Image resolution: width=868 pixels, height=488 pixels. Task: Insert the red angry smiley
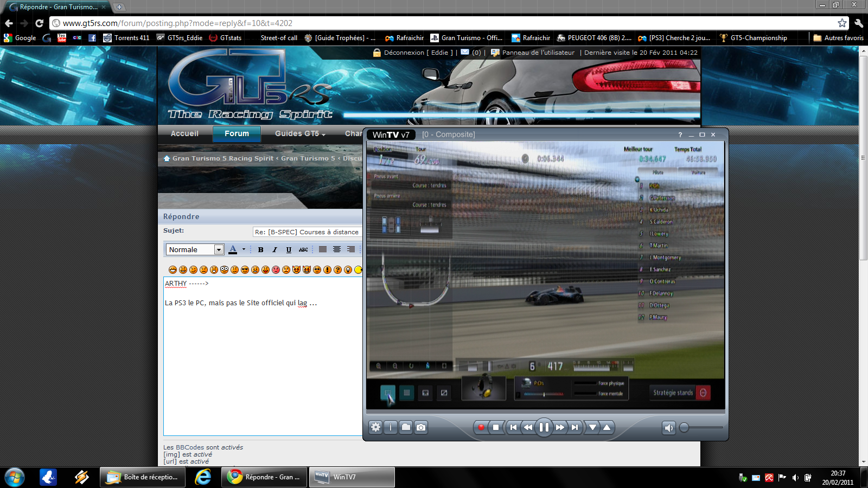[x=276, y=269]
